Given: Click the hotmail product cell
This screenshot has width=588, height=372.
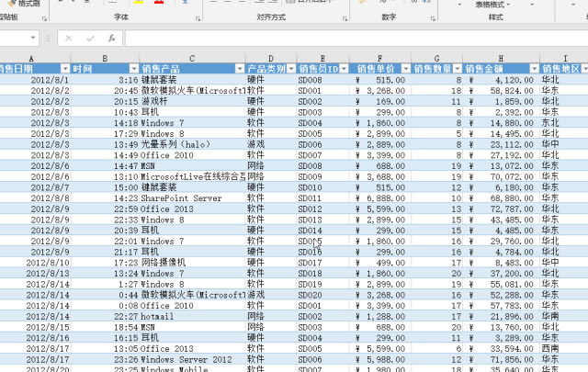Looking at the screenshot, I should [x=161, y=317].
